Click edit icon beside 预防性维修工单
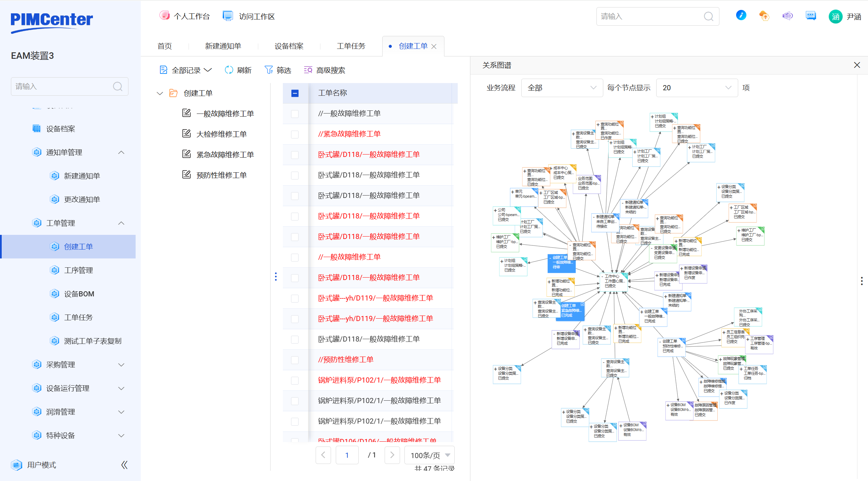Viewport: 868px width, 481px height. (x=187, y=175)
